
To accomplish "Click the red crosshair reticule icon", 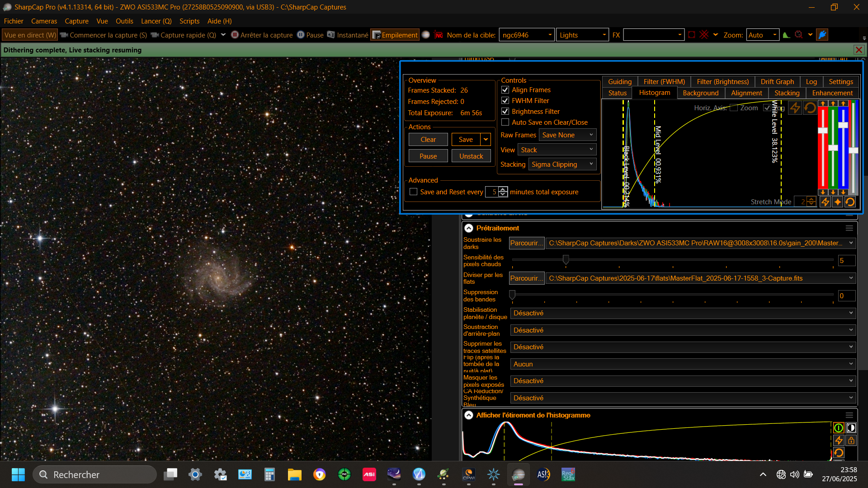I will coord(704,35).
